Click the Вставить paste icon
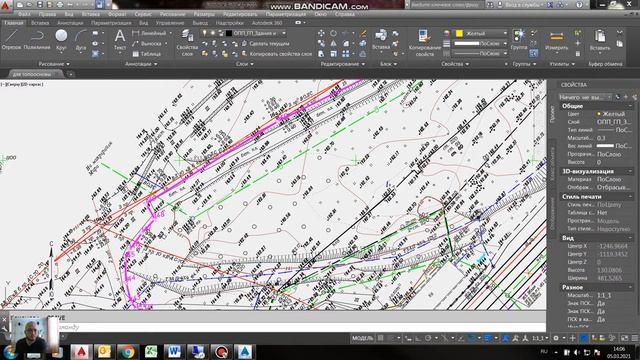Image resolution: width=640 pixels, height=360 pixels. [600, 40]
